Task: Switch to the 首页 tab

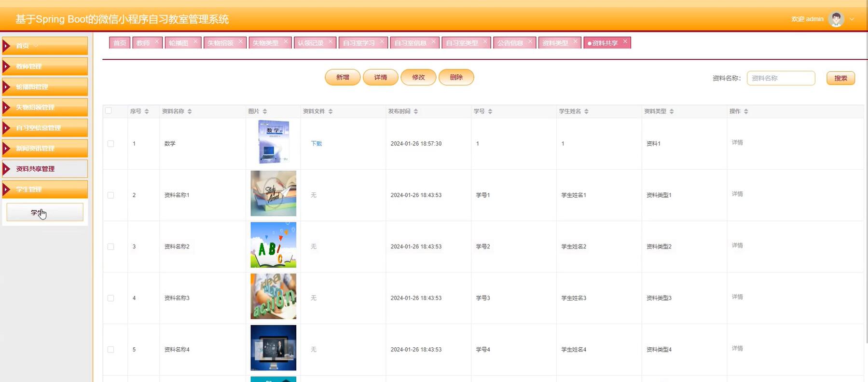Action: 120,43
